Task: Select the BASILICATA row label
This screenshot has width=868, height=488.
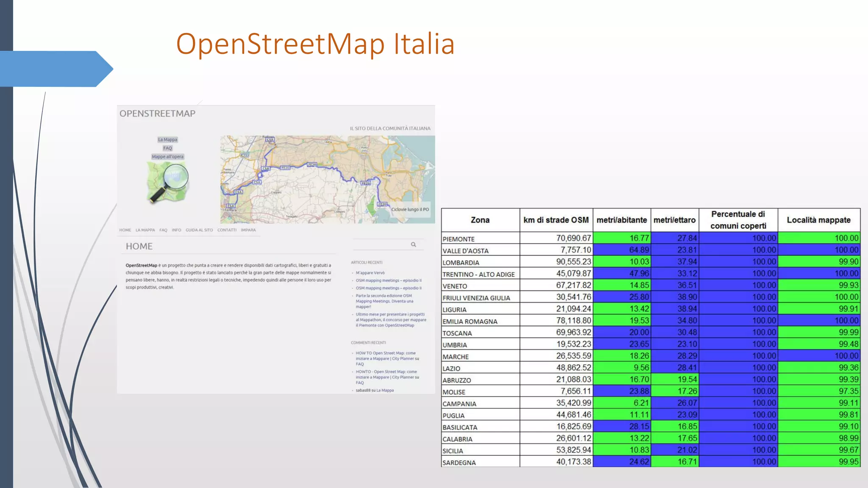Action: coord(460,427)
